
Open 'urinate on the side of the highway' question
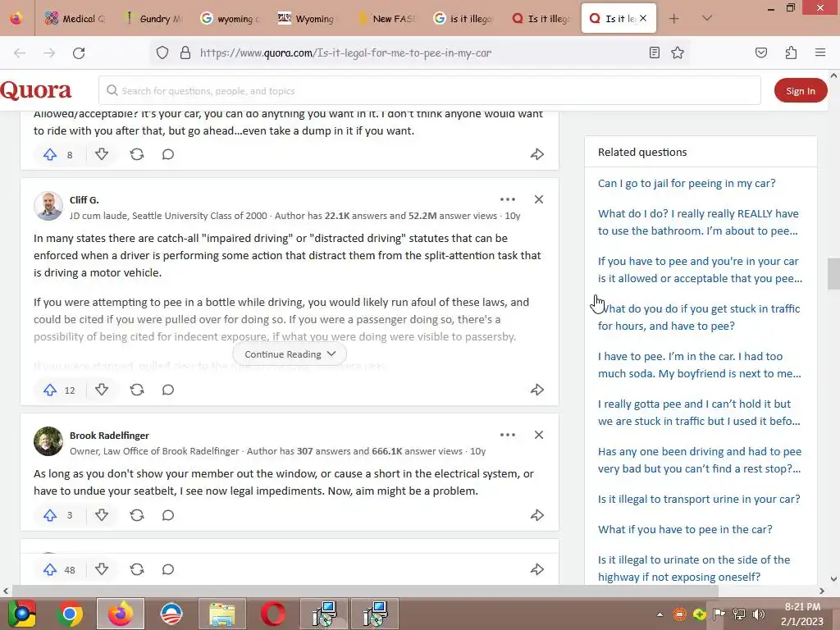[x=694, y=568]
